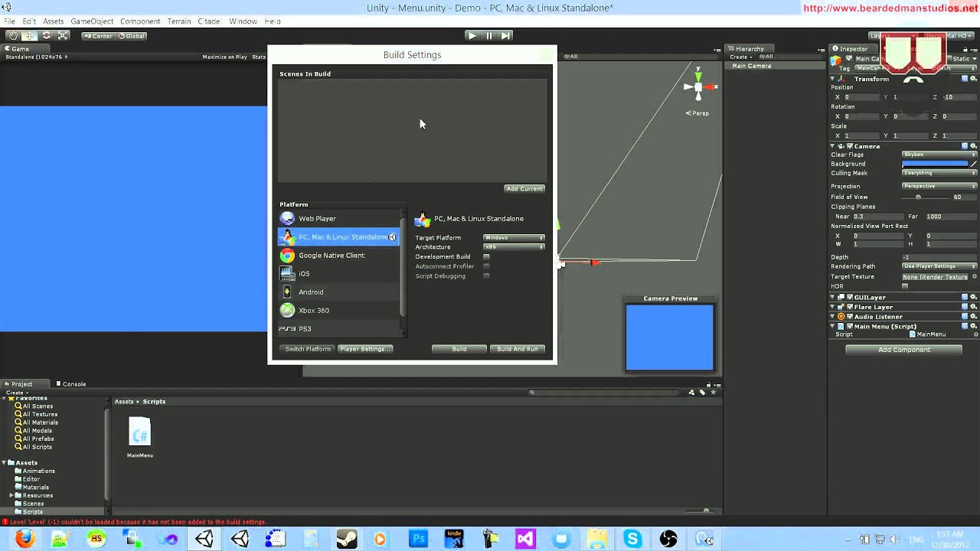
Task: Click the Step frame button
Action: [x=505, y=36]
